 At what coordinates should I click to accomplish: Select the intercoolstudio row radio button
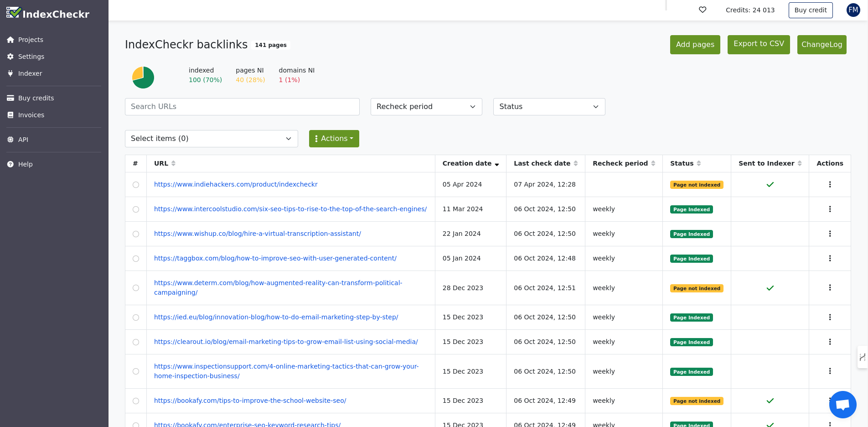pyautogui.click(x=136, y=209)
